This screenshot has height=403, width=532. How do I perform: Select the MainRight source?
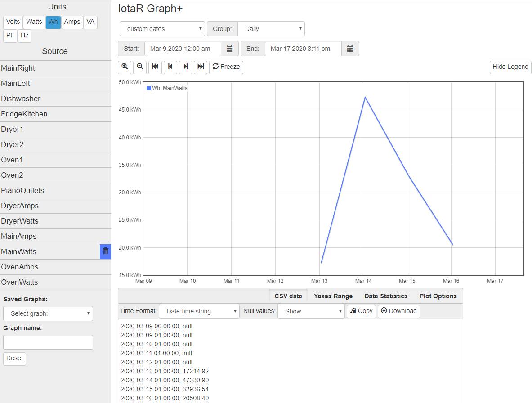pos(56,68)
